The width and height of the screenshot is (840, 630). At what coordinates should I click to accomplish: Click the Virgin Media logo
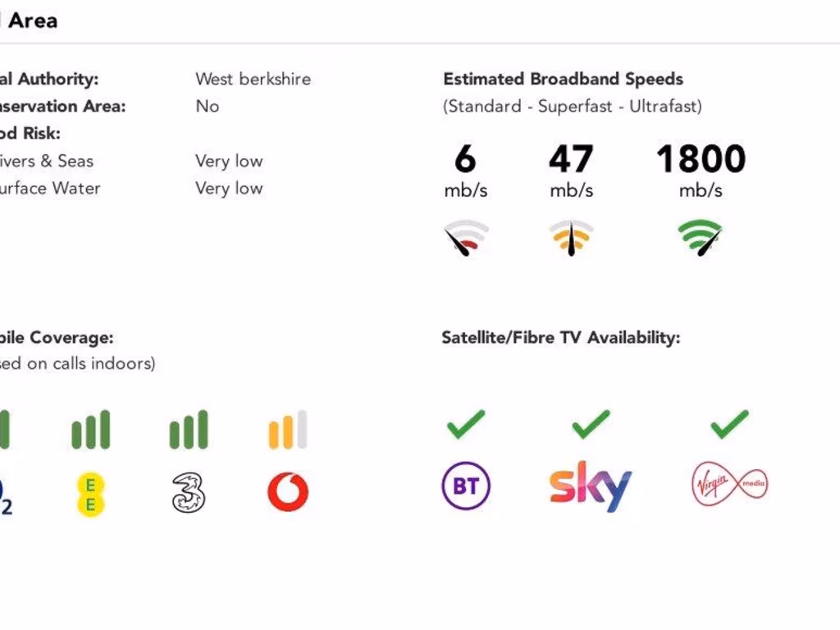pyautogui.click(x=729, y=483)
